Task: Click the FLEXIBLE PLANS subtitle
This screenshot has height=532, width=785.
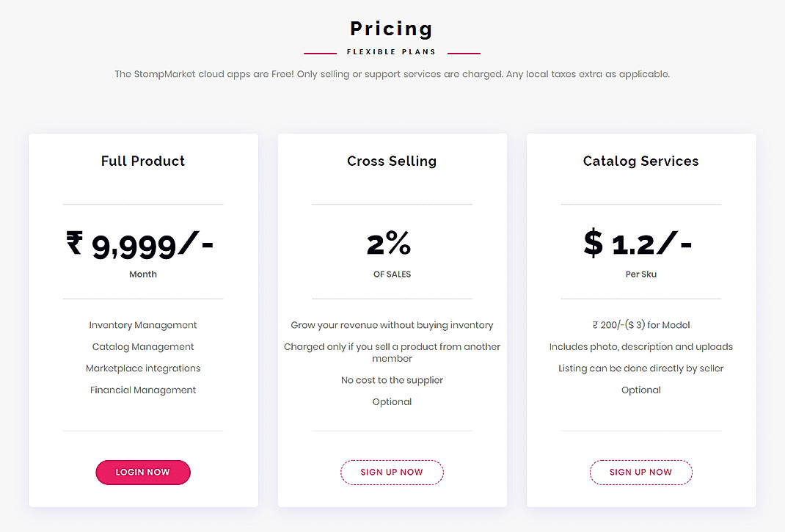Action: 391,51
